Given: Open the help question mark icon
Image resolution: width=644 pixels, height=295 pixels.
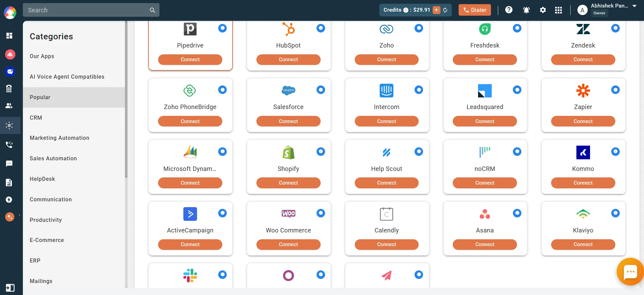Looking at the screenshot, I should pos(509,10).
